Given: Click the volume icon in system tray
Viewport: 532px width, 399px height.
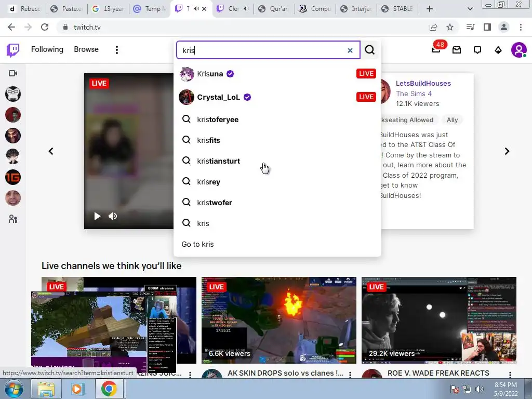Looking at the screenshot, I should (479, 389).
